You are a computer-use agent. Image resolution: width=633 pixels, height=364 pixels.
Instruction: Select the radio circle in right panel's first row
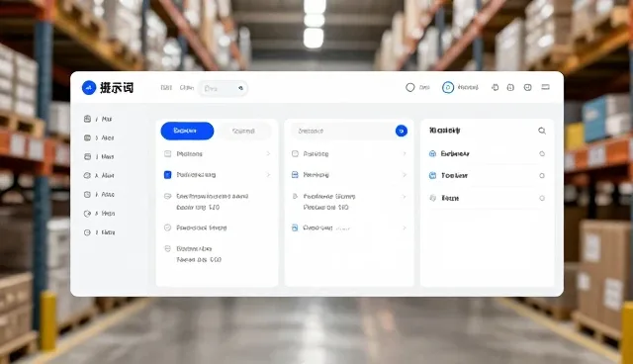[542, 153]
